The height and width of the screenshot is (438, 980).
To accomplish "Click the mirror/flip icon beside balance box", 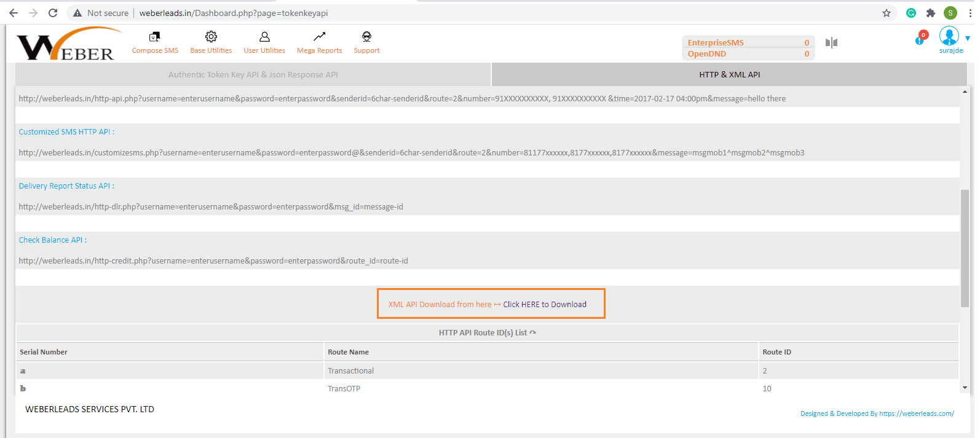I will [831, 42].
